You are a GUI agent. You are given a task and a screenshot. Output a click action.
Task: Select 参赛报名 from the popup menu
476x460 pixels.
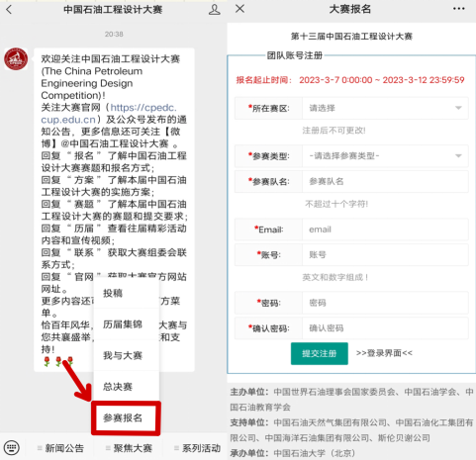pos(126,417)
